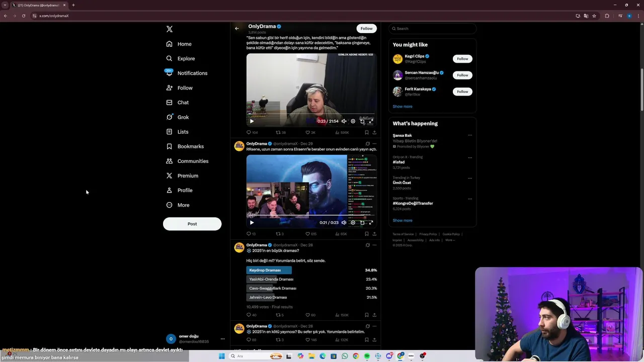This screenshot has height=362, width=644.
Task: Open WhatsApp from taskbar
Action: pos(345,356)
